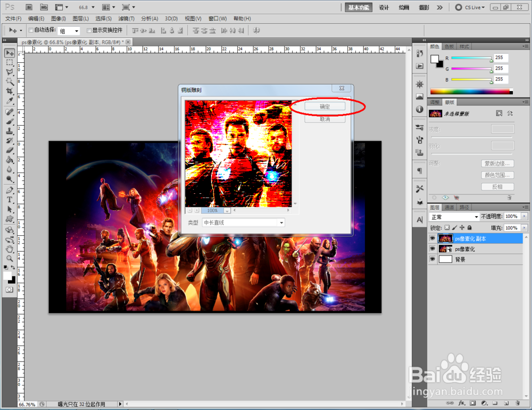Open the auto-select 组 dropdown
Image resolution: width=532 pixels, height=410 pixels.
tap(69, 31)
